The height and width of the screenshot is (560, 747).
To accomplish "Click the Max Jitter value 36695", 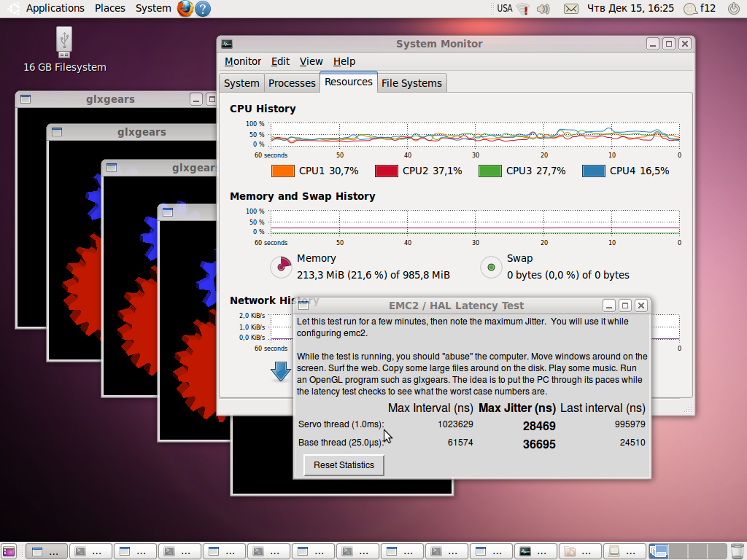I will tap(539, 444).
